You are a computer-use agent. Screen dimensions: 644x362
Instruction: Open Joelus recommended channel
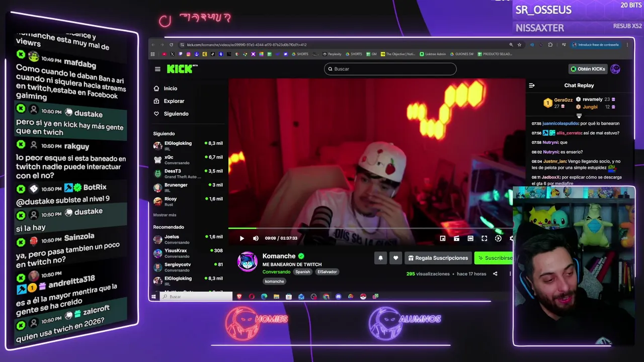188,239
